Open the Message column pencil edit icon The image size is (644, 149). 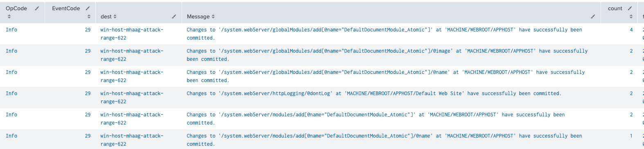[593, 16]
